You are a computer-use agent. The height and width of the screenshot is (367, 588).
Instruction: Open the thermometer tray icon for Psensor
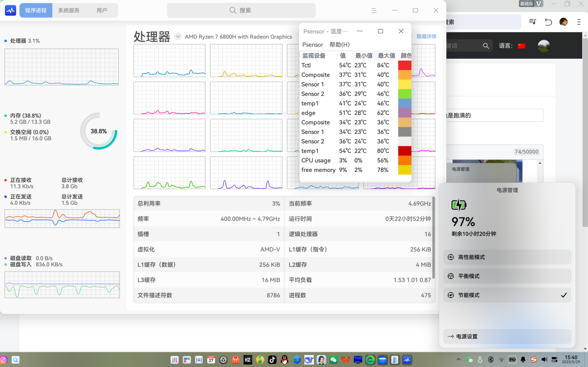tap(480, 360)
